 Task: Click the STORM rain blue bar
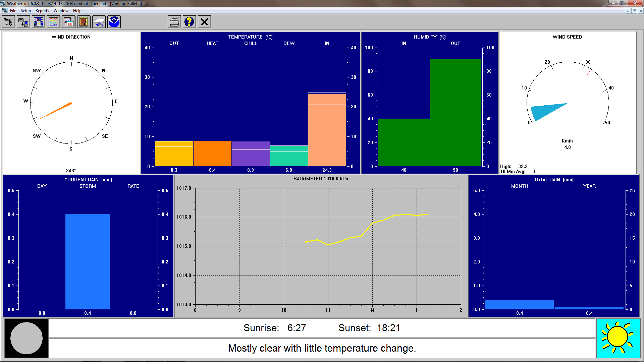(x=88, y=261)
